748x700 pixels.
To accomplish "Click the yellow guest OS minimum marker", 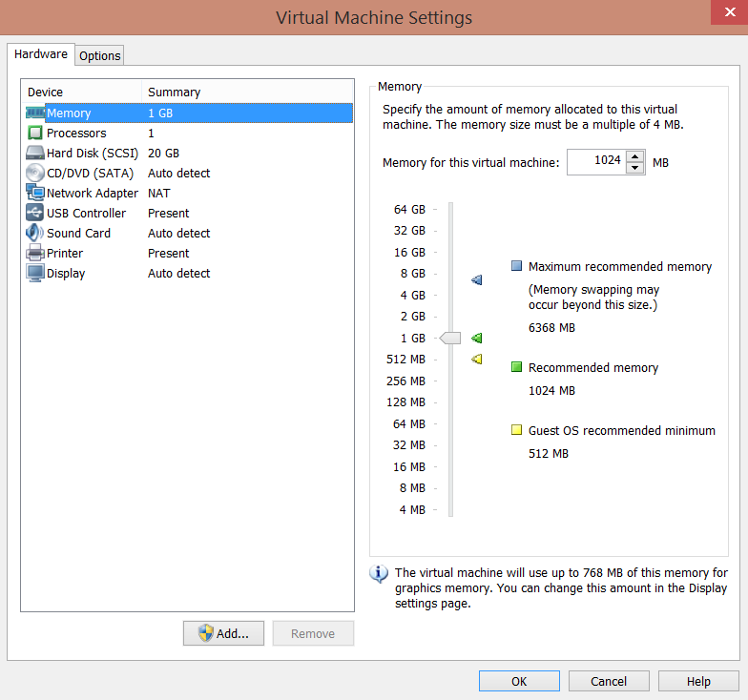I will point(477,359).
